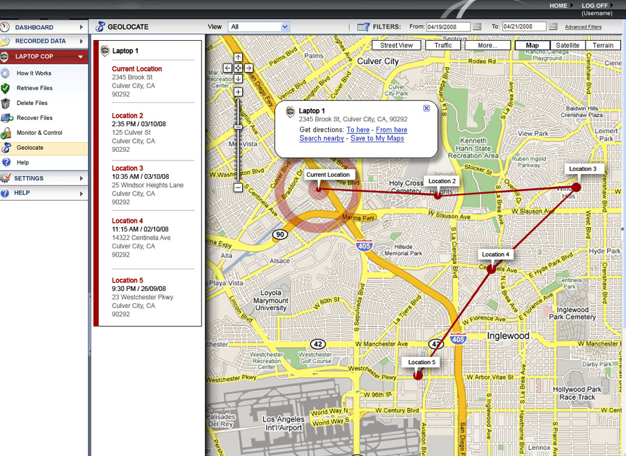Expand the Recorded Data section arrow

81,41
